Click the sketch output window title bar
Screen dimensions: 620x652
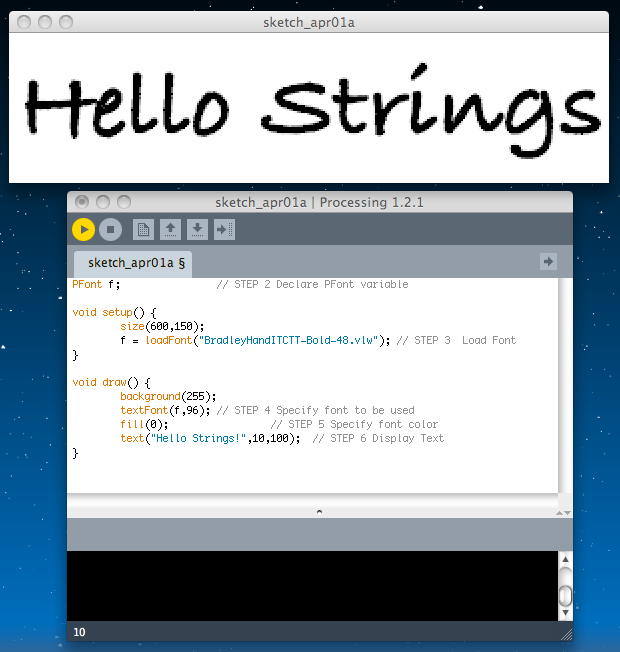pos(309,22)
